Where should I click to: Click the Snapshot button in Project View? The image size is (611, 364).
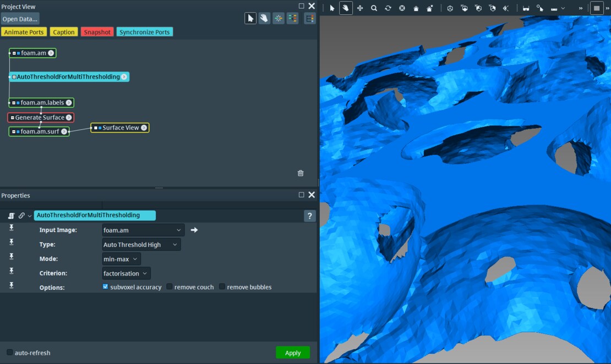(x=97, y=32)
